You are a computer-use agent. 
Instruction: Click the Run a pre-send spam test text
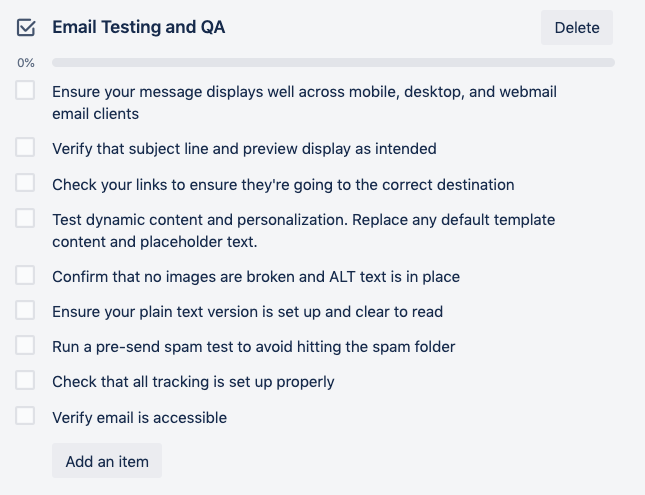click(254, 347)
